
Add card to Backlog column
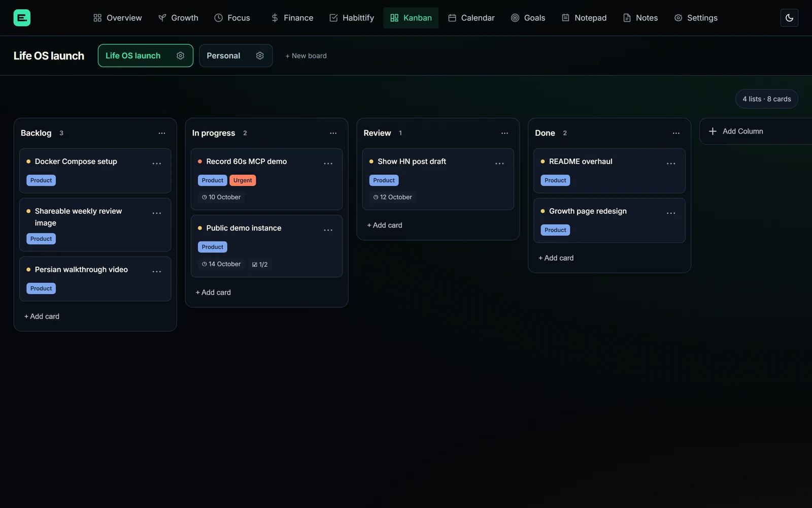42,316
